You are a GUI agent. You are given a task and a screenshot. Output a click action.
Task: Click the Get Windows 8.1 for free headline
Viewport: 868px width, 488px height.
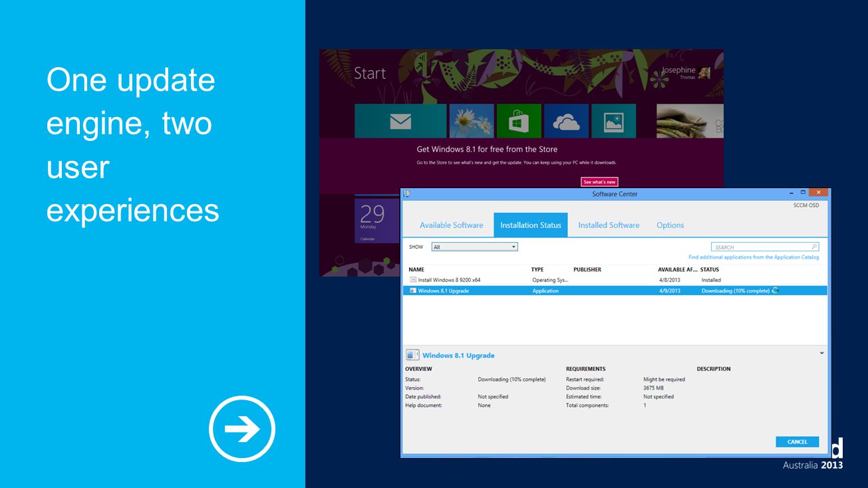[x=487, y=149]
